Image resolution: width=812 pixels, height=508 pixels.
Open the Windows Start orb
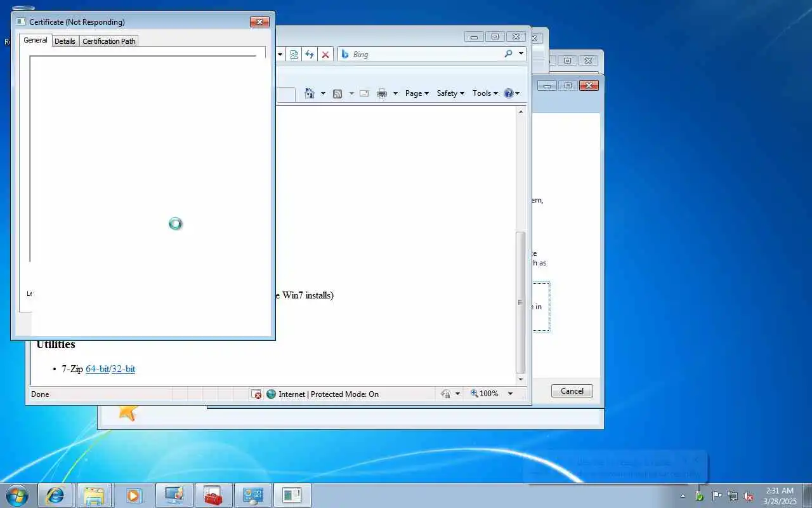[x=17, y=495]
